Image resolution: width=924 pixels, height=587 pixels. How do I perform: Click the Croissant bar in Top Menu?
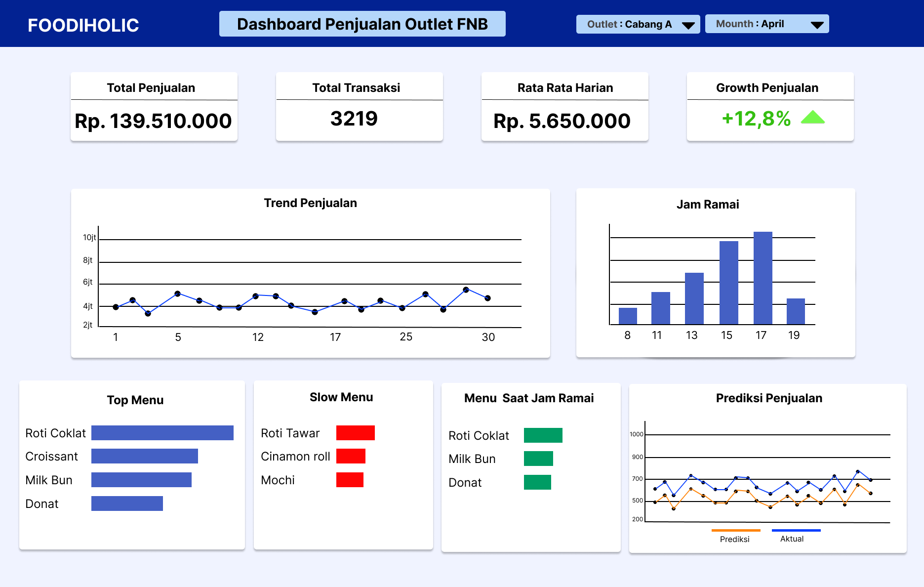tap(144, 456)
